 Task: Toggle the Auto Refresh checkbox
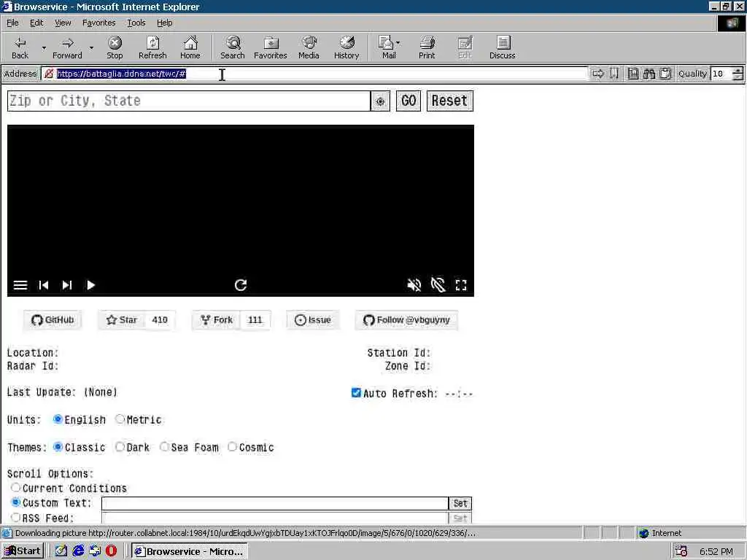pyautogui.click(x=356, y=392)
